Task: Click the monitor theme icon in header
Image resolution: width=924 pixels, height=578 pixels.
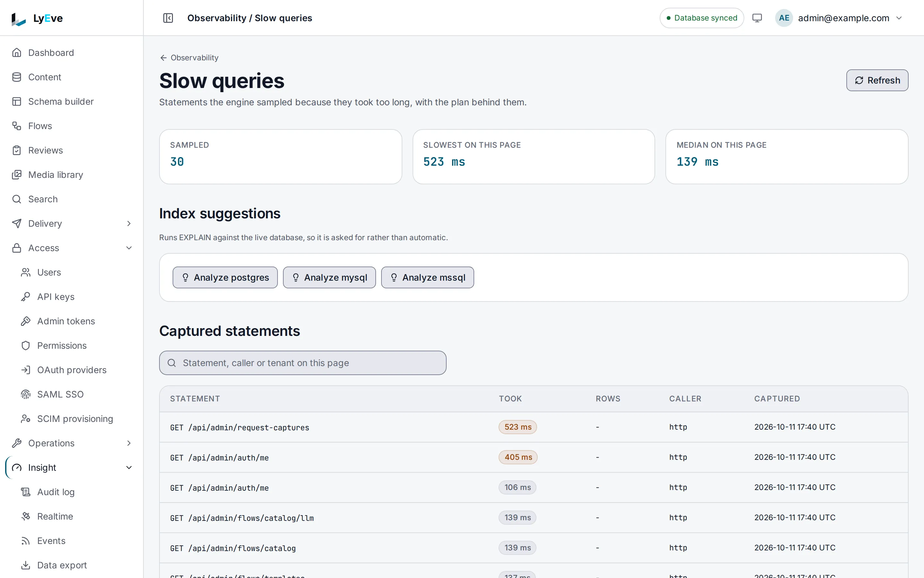Action: pos(757,18)
